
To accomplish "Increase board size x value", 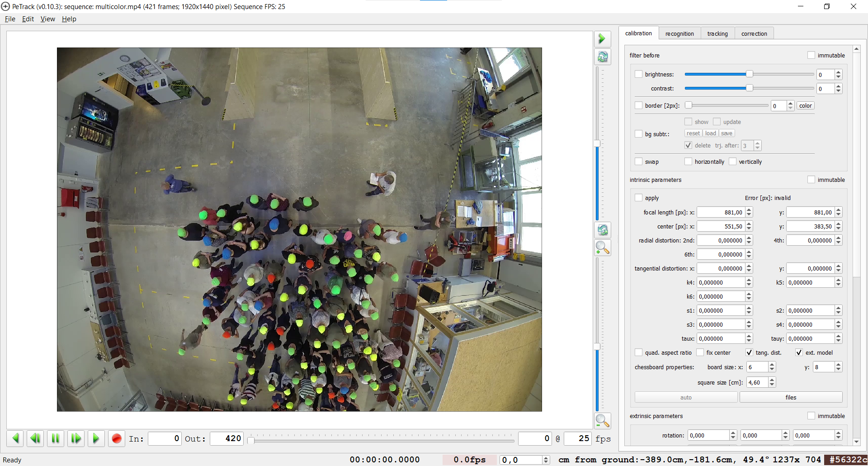I will 772,365.
